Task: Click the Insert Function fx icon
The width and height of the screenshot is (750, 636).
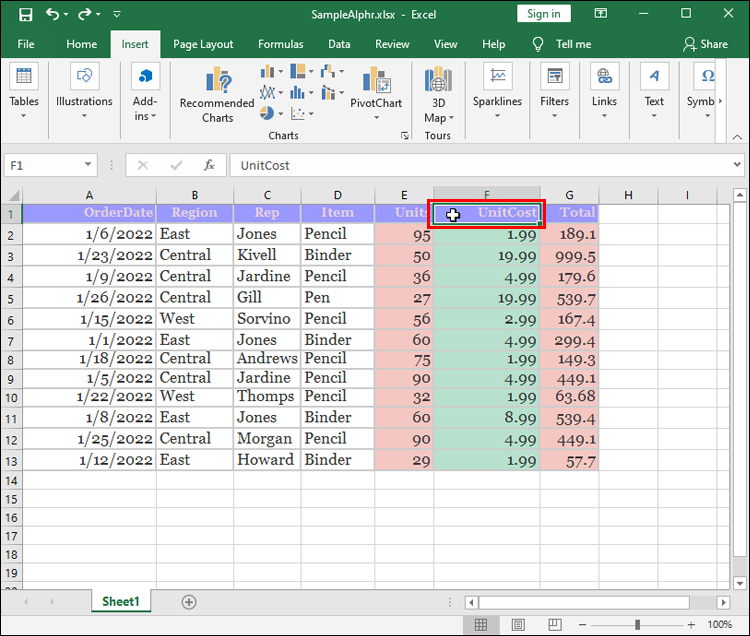Action: (x=209, y=165)
